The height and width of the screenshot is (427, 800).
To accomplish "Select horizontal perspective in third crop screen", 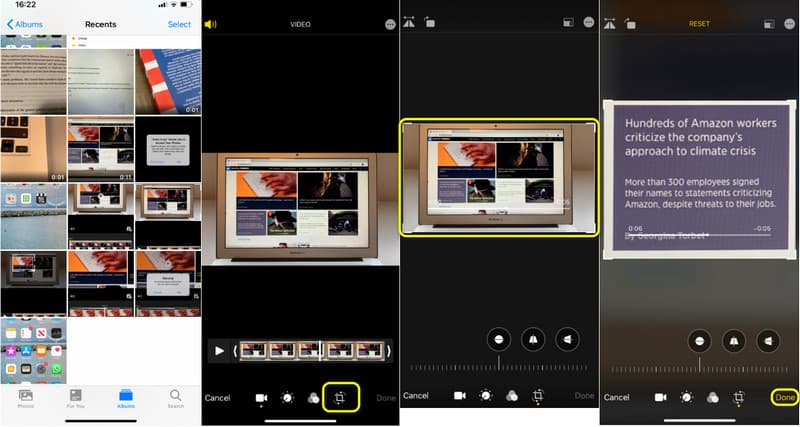I will (x=567, y=339).
